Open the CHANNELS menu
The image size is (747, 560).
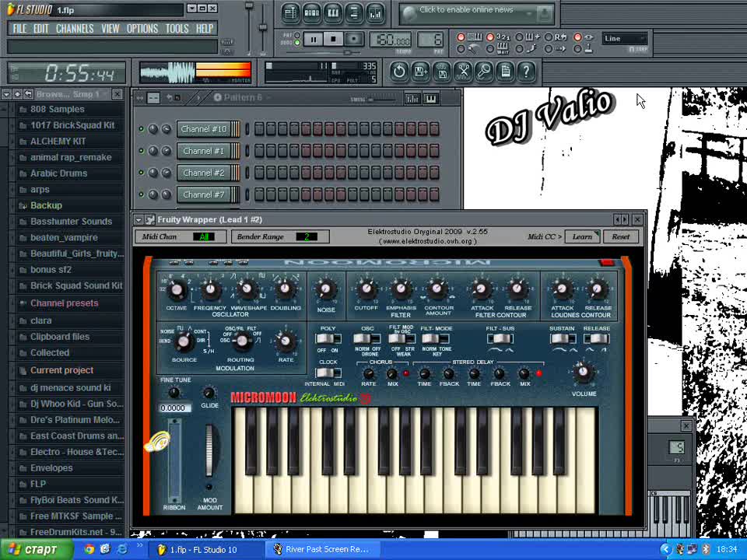[75, 29]
